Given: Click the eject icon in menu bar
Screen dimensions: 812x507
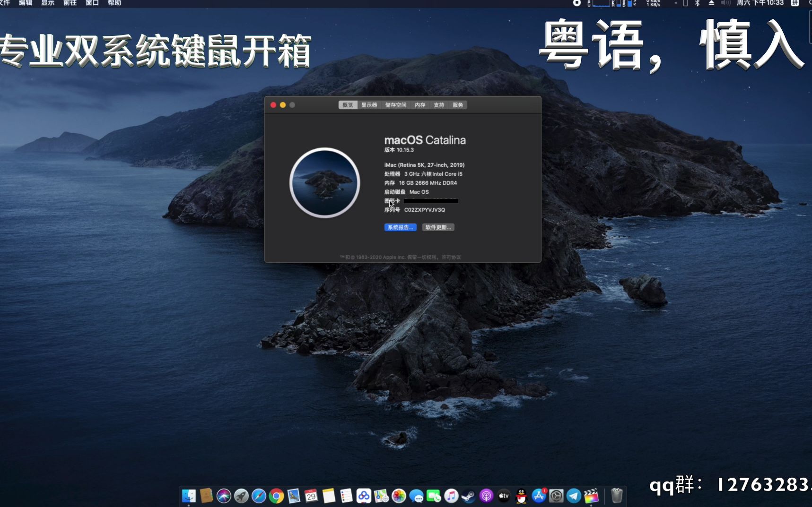Looking at the screenshot, I should (711, 3).
